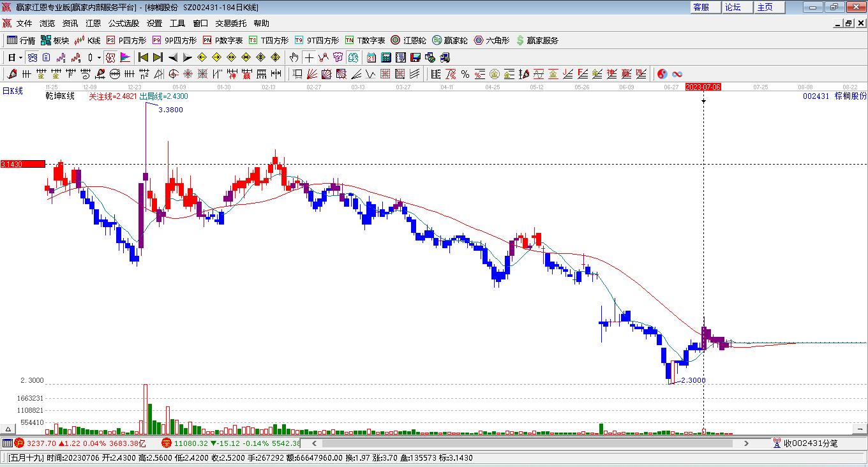Collapse the volume pane with the up-triangle
This screenshot has width=868, height=467.
coord(9,429)
